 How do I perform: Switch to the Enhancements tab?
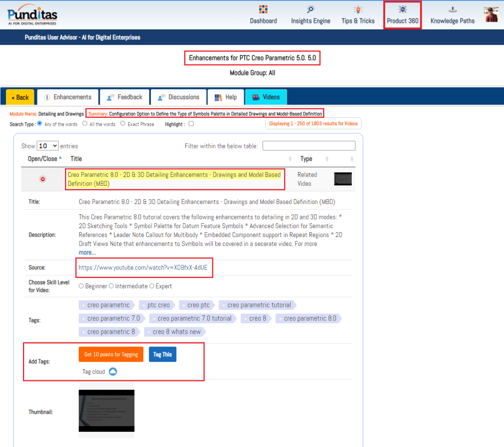tap(68, 97)
